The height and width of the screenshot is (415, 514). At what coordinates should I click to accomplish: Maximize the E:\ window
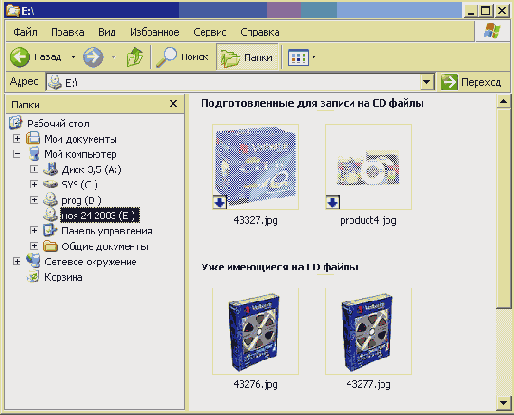[486, 11]
